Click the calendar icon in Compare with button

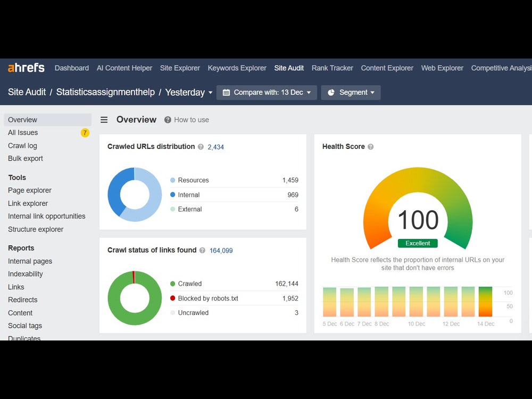click(x=226, y=92)
